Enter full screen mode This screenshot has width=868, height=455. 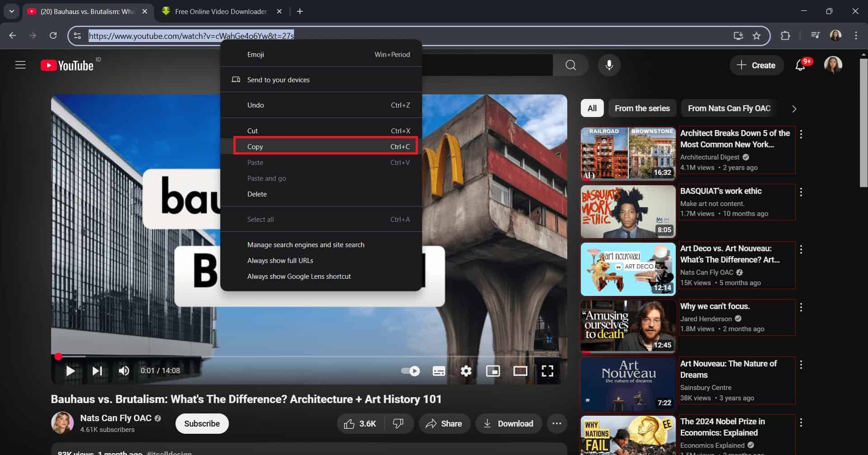pyautogui.click(x=547, y=371)
